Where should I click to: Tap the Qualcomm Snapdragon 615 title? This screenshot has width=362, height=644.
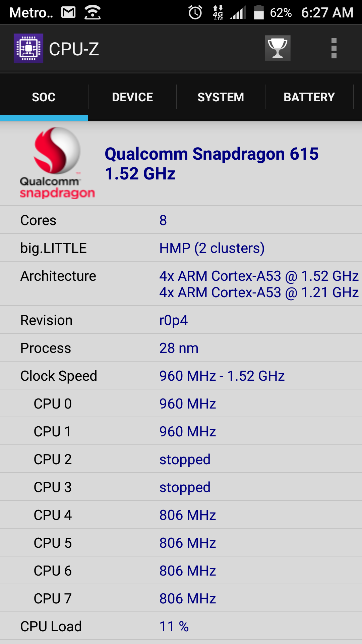tap(212, 164)
